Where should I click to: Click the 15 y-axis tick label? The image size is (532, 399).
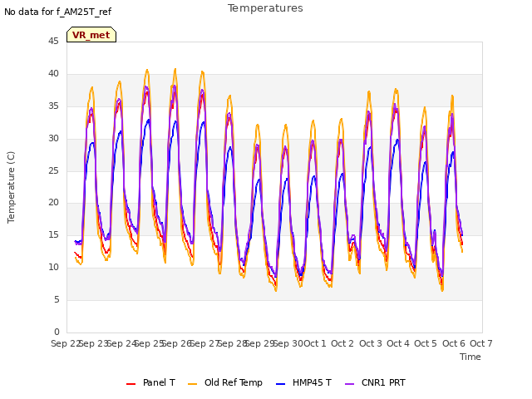(53, 234)
